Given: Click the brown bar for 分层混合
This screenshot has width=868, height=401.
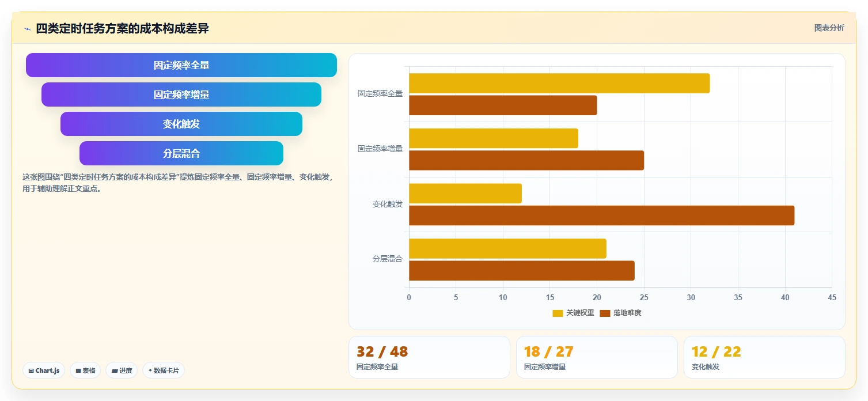Looking at the screenshot, I should click(522, 271).
